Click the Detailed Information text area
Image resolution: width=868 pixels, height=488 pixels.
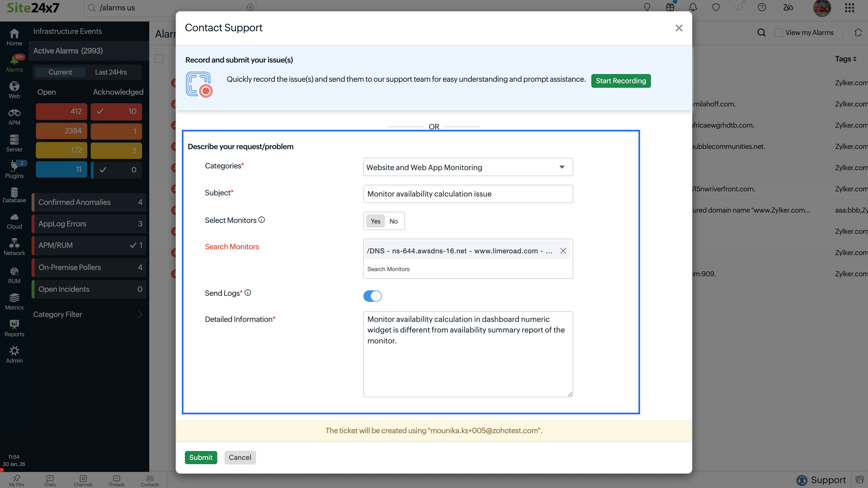(x=468, y=364)
